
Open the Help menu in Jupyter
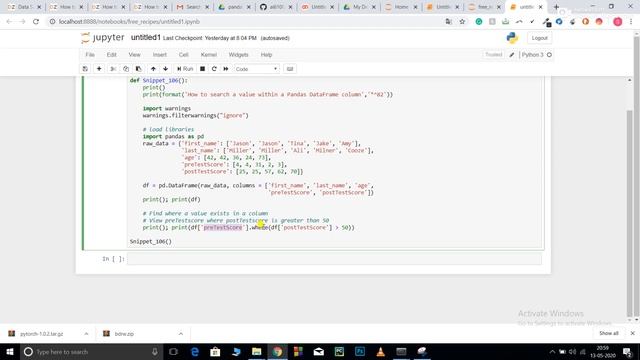pos(266,55)
